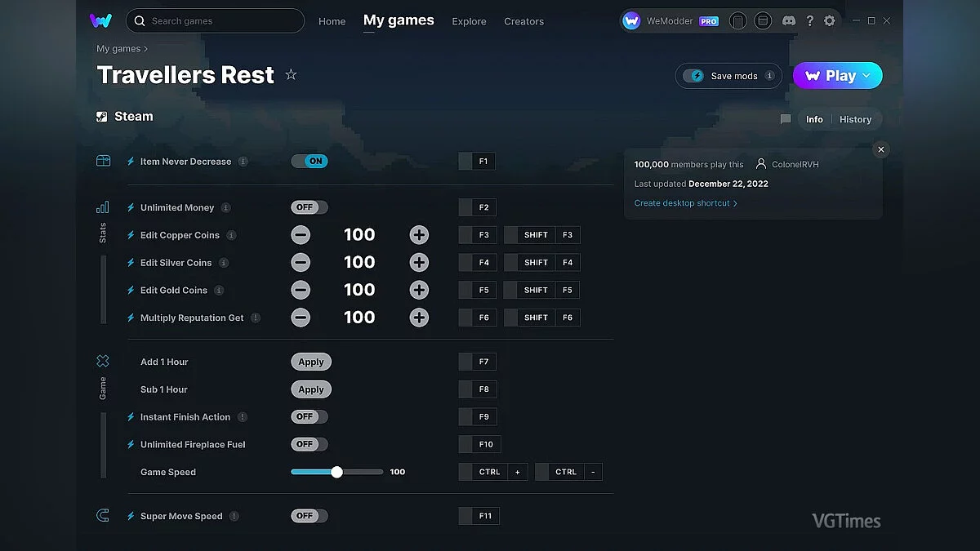Switch to the History tab

click(855, 119)
